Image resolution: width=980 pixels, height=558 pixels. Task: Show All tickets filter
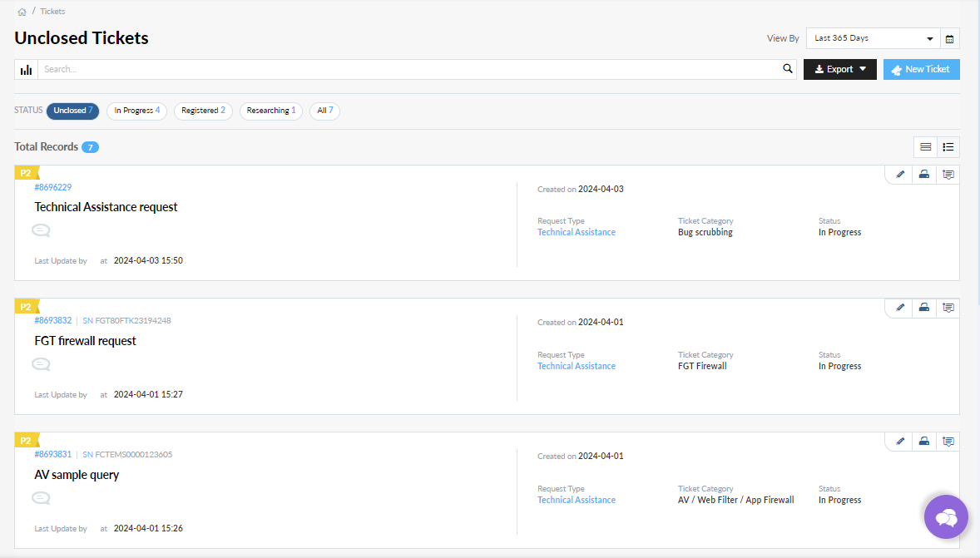tap(325, 111)
